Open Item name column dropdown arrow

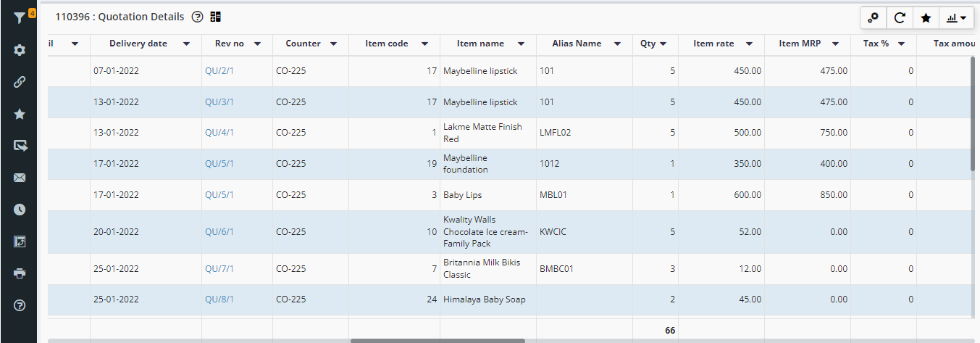point(519,44)
